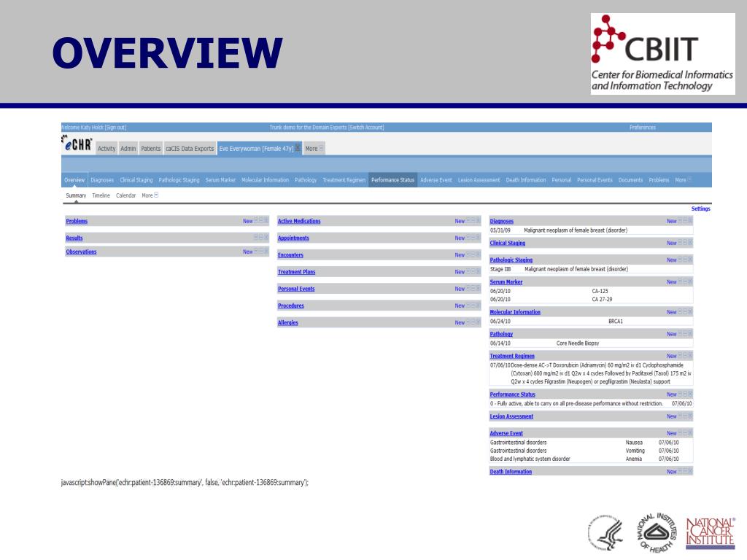Open Molecular Information in the section bar

pos(265,180)
